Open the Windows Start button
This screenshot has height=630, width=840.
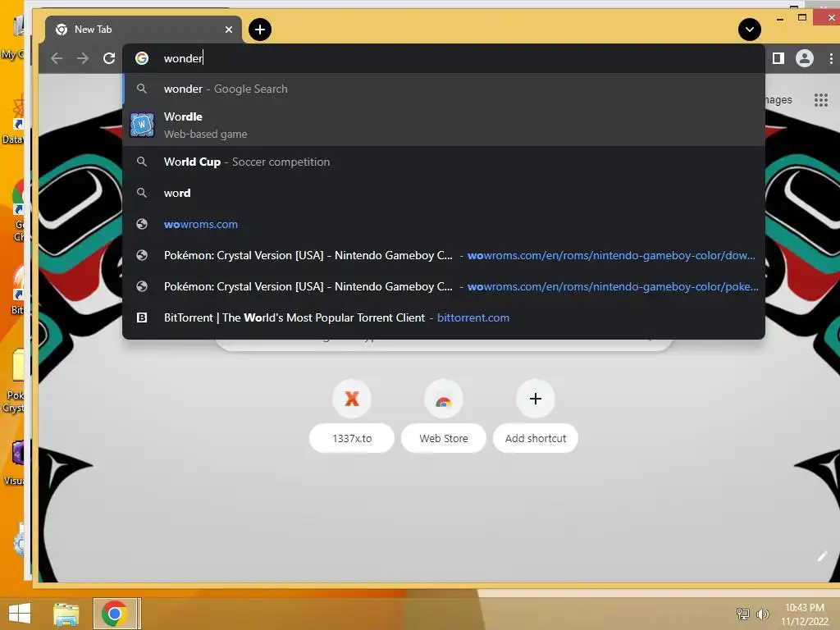coord(20,614)
